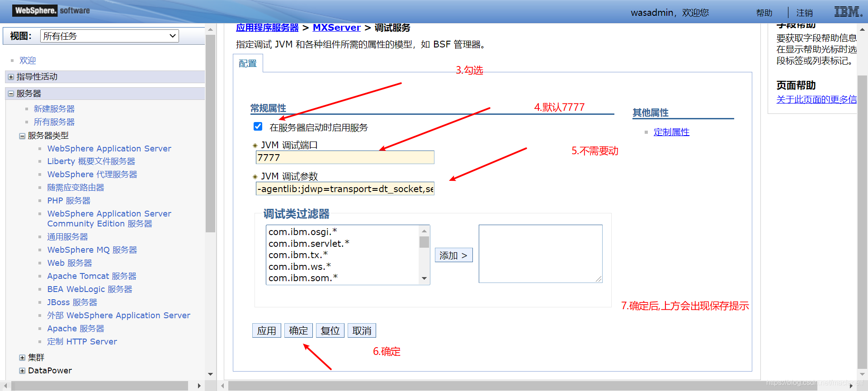Open 应用程序服务器 breadcrumb link
Image resolution: width=868 pixels, height=391 pixels.
(x=267, y=28)
